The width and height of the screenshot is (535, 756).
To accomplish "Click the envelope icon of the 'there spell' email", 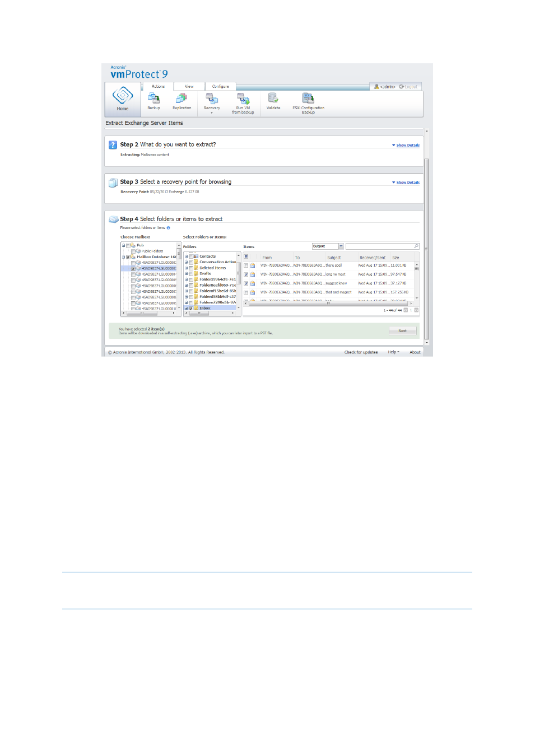I will pos(253,265).
